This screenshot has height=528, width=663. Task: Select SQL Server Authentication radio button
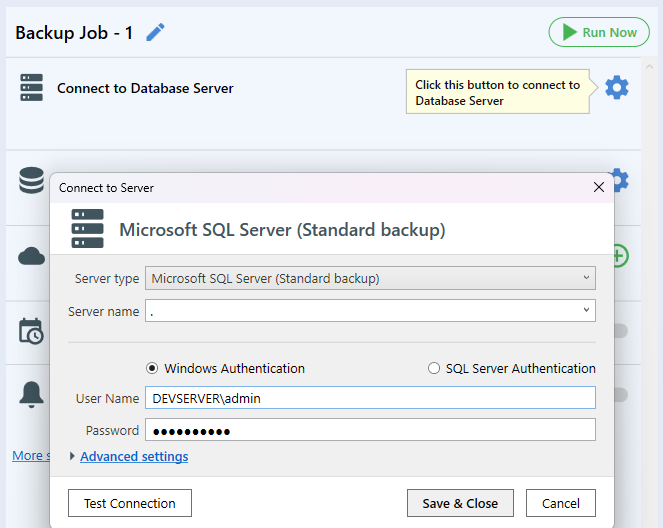434,368
